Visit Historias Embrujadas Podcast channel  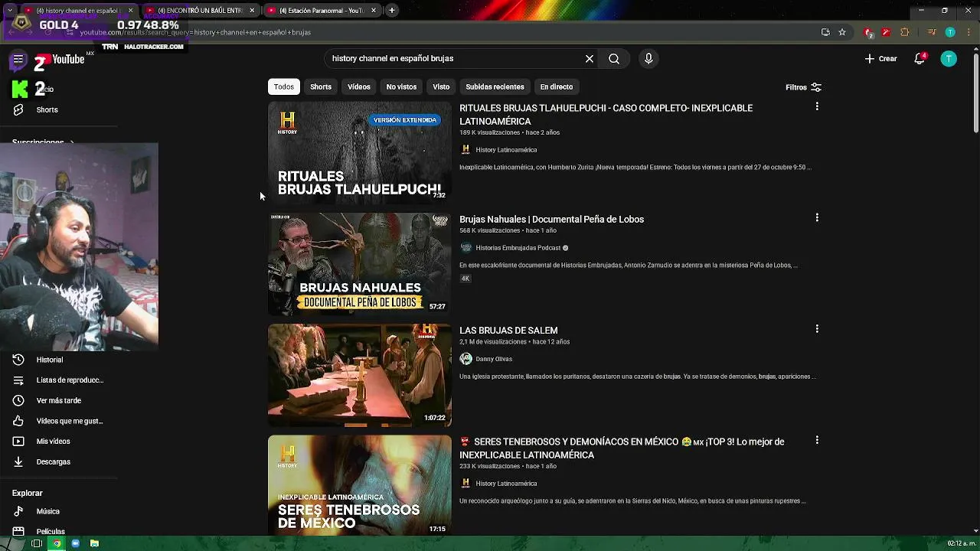[518, 248]
